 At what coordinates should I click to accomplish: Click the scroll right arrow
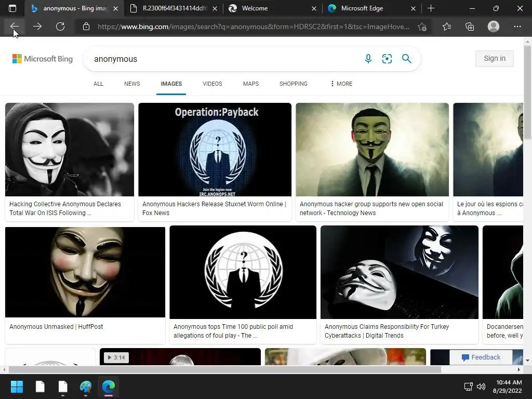tap(519, 369)
